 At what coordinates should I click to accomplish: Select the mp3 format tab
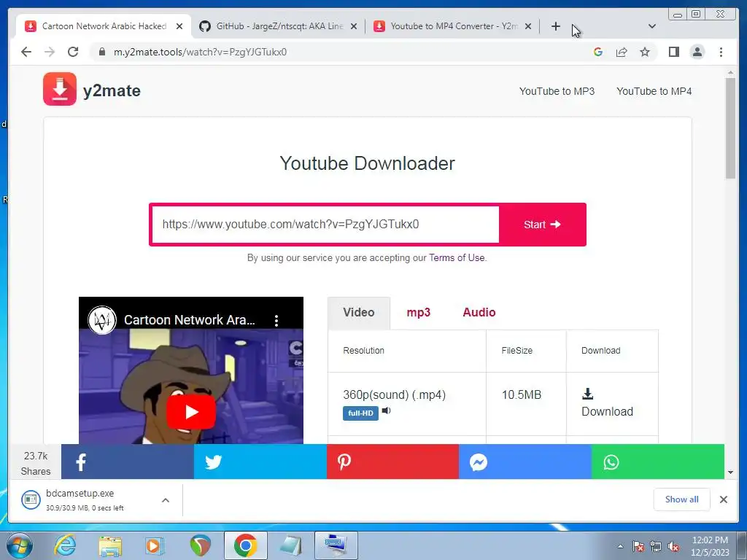(x=418, y=313)
